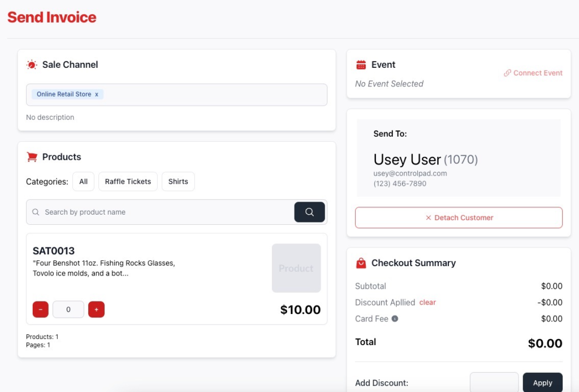
Task: Click the Checkout Summary bag icon
Action: click(361, 263)
